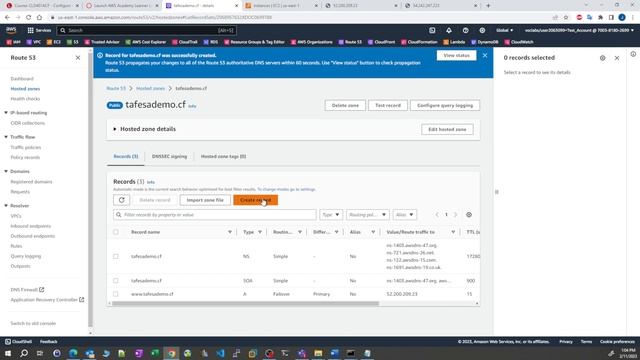This screenshot has width=640, height=360.
Task: Click the Route 53 breadcrumb link
Action: pyautogui.click(x=116, y=88)
